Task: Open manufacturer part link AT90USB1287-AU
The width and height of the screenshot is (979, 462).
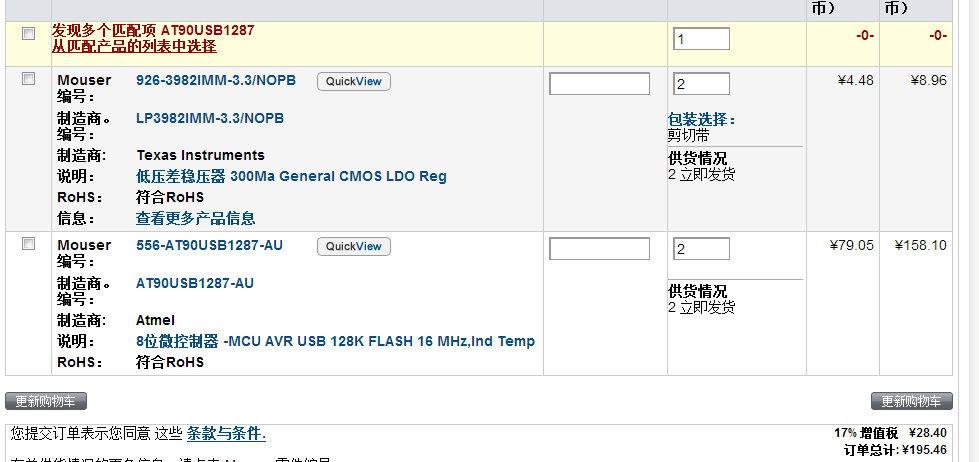Action: tap(195, 283)
